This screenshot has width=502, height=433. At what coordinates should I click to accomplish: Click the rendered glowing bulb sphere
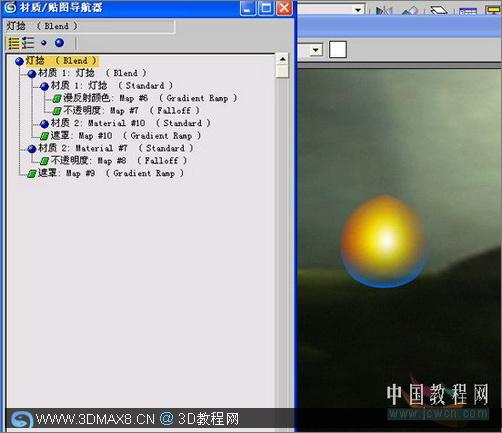point(383,241)
